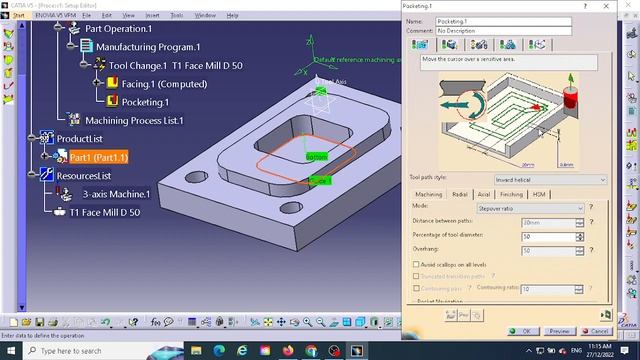The image size is (640, 360).
Task: Click the Percentage of tool diameter stepper
Action: [x=580, y=237]
